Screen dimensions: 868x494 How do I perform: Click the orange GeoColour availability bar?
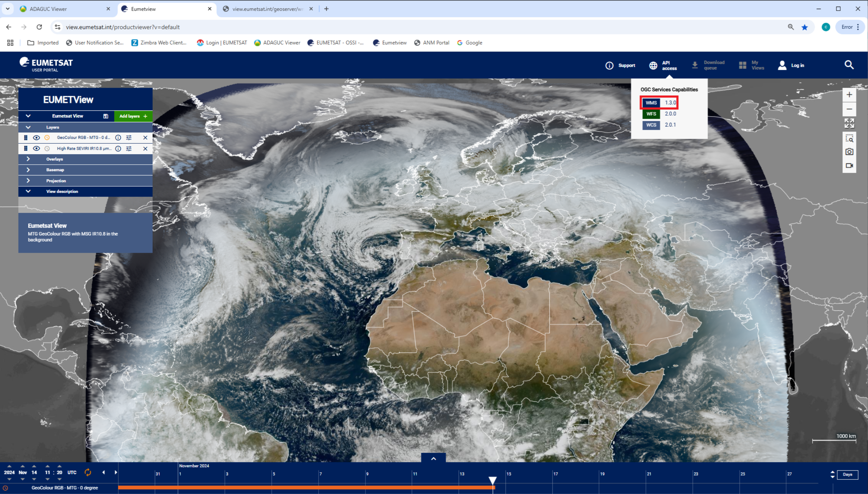coord(307,488)
